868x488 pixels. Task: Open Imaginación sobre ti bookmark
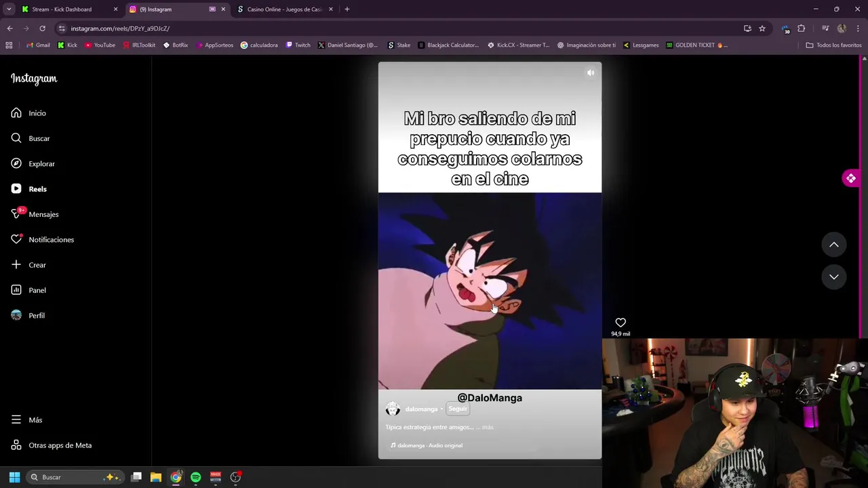coord(587,45)
